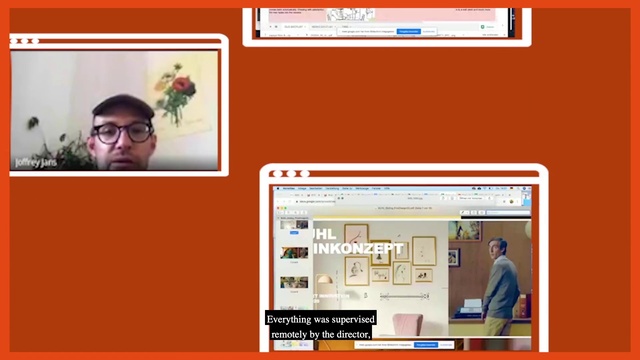Open the markup pen tool in PDF viewer toolbar

pos(464,213)
